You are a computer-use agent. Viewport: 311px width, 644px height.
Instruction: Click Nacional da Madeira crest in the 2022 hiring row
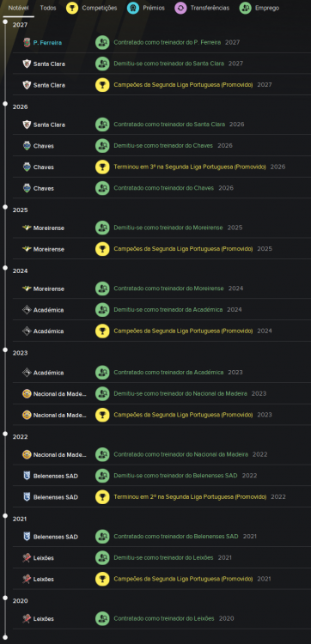point(27,454)
